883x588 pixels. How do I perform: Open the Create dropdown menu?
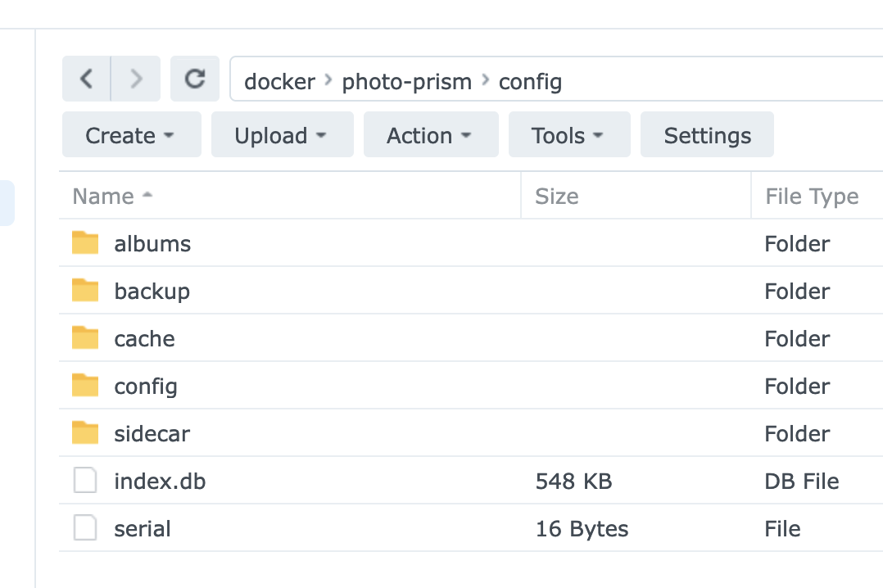(132, 134)
